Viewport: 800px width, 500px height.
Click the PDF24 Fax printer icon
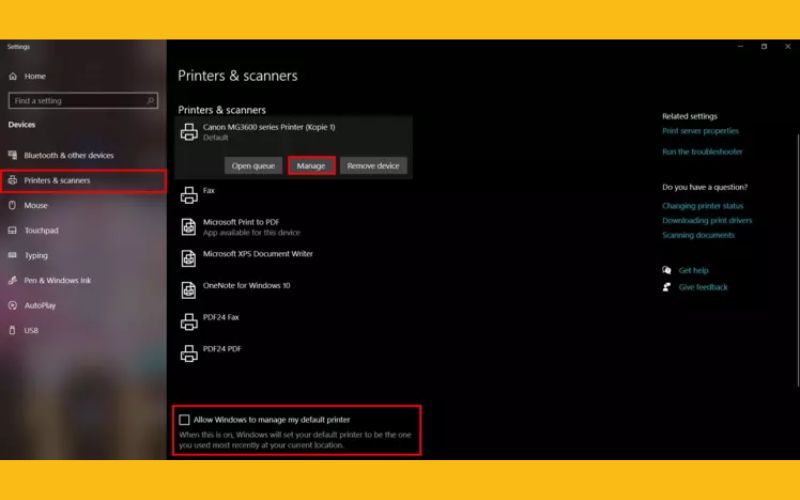[x=187, y=321]
